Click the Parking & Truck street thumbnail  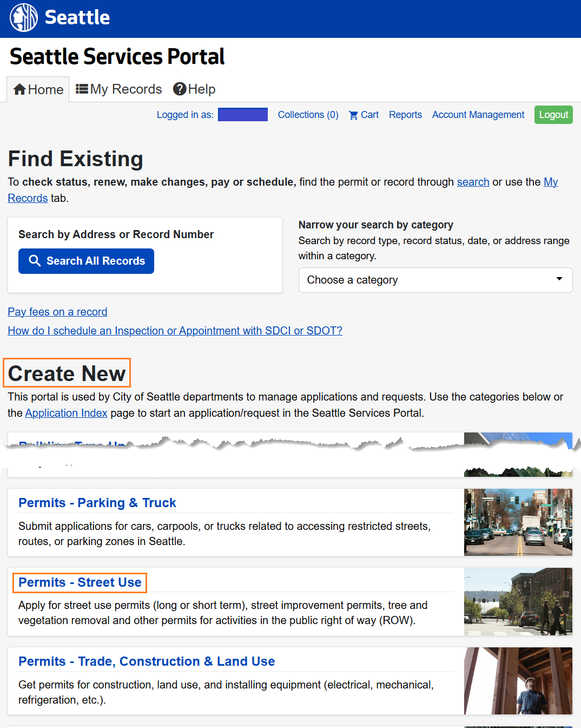tap(518, 522)
